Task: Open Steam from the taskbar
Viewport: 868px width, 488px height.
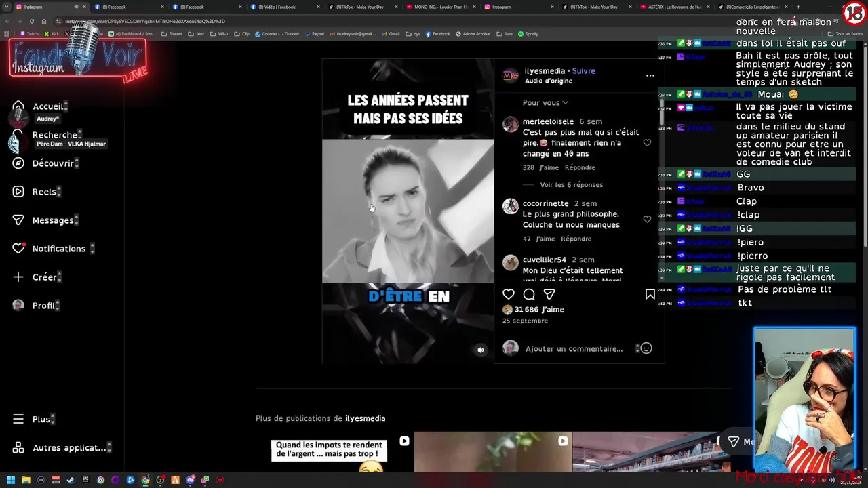Action: pos(71,480)
